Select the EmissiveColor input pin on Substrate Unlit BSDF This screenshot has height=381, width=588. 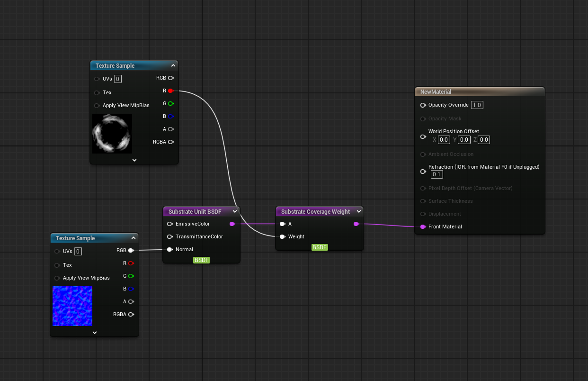tap(170, 224)
